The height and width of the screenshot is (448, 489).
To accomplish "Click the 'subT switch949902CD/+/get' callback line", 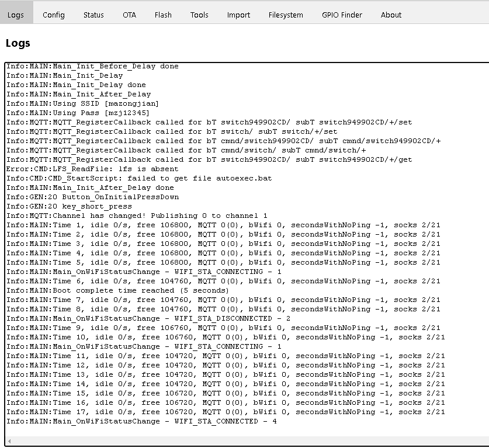I will pyautogui.click(x=209, y=159).
